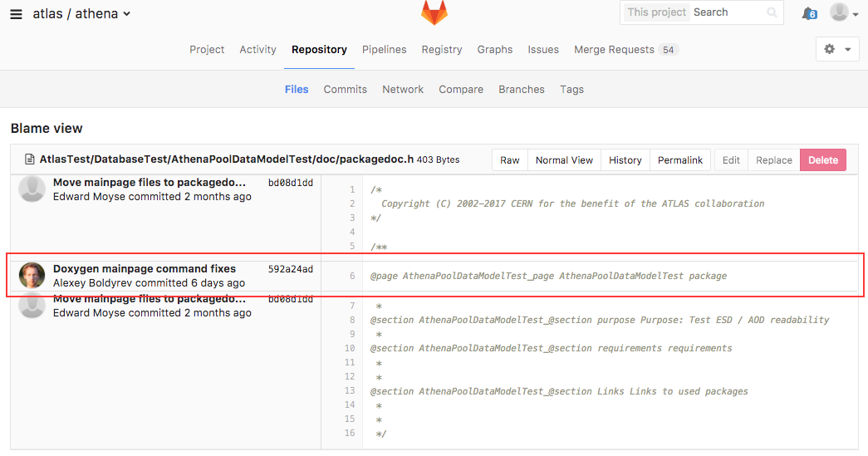Click the Permalink button
The width and height of the screenshot is (868, 456).
coord(679,160)
